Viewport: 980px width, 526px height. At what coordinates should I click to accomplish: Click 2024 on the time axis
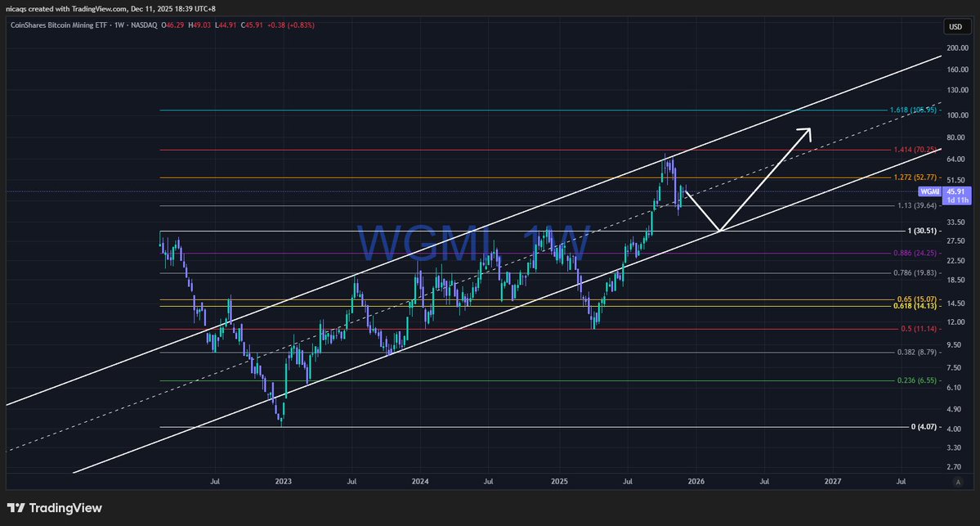pyautogui.click(x=420, y=482)
